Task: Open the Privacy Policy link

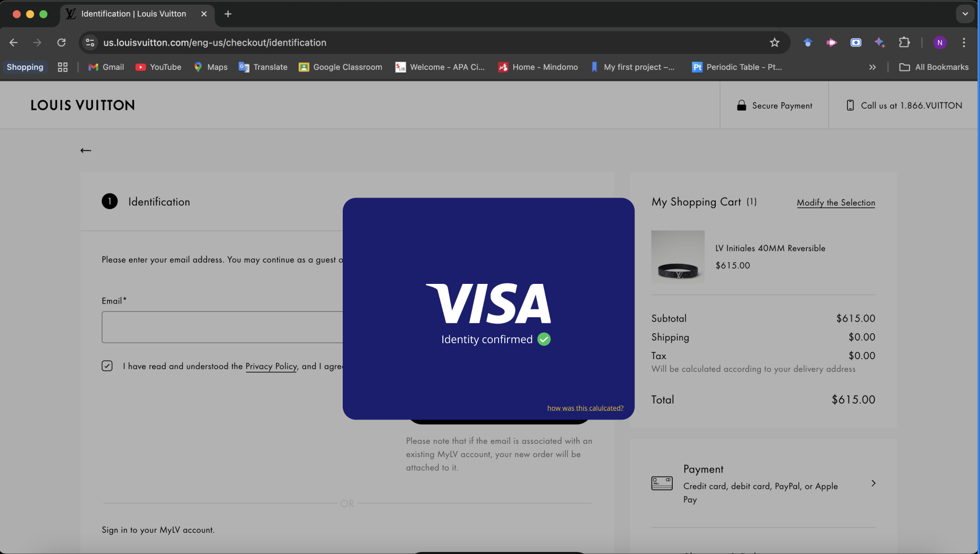Action: point(271,366)
